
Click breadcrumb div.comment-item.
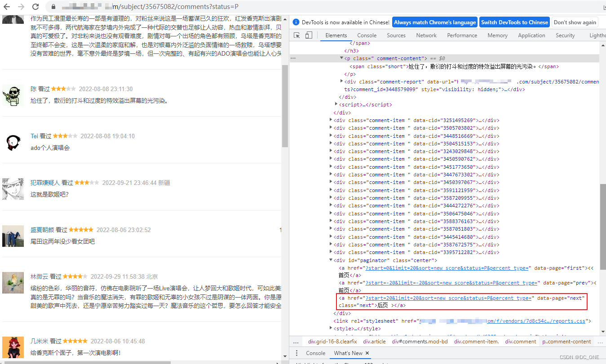(476, 342)
